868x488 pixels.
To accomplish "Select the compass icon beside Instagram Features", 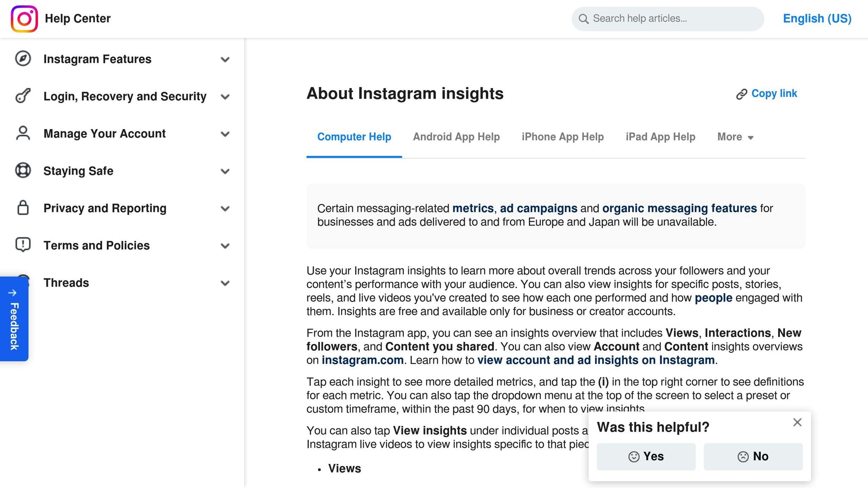I will [x=22, y=59].
